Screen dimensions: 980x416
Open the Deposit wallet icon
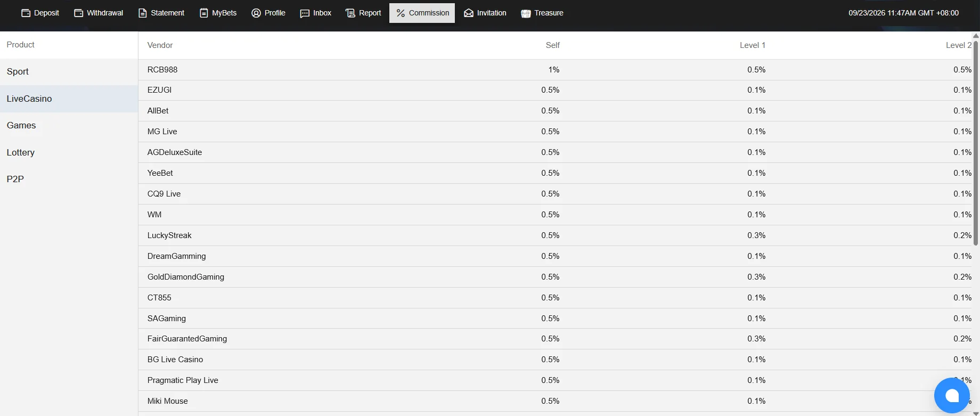[26, 13]
